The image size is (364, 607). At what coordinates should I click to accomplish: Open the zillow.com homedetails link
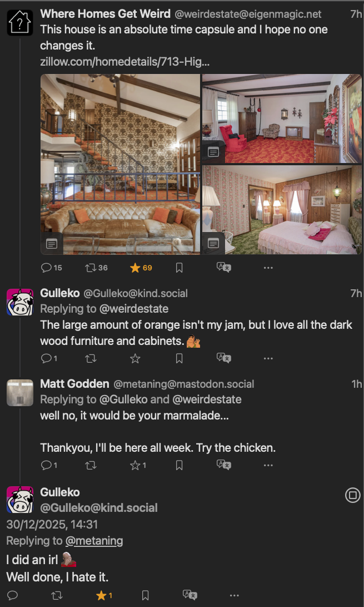click(124, 61)
